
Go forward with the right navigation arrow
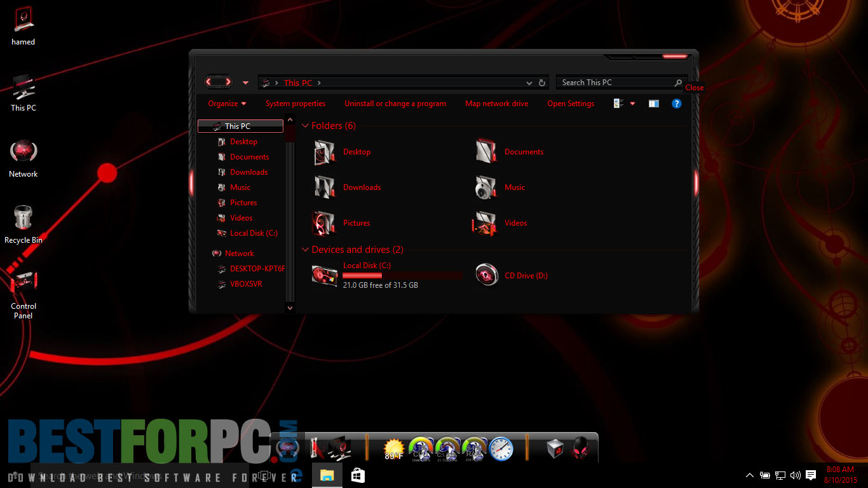227,82
